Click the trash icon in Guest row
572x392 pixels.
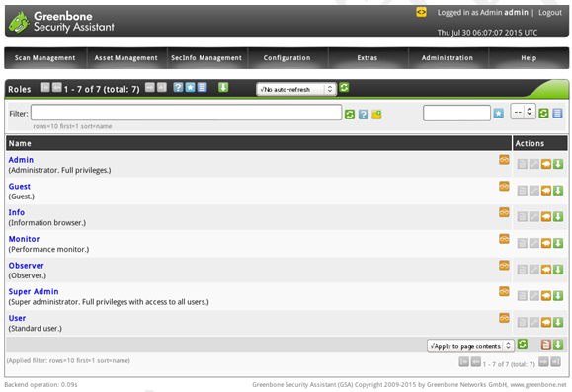click(522, 191)
